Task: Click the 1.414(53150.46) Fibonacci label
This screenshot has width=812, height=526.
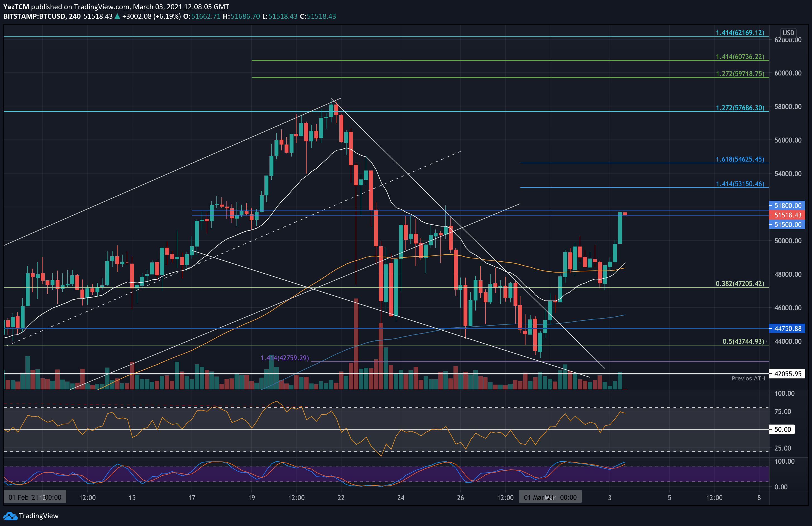Action: pos(740,184)
